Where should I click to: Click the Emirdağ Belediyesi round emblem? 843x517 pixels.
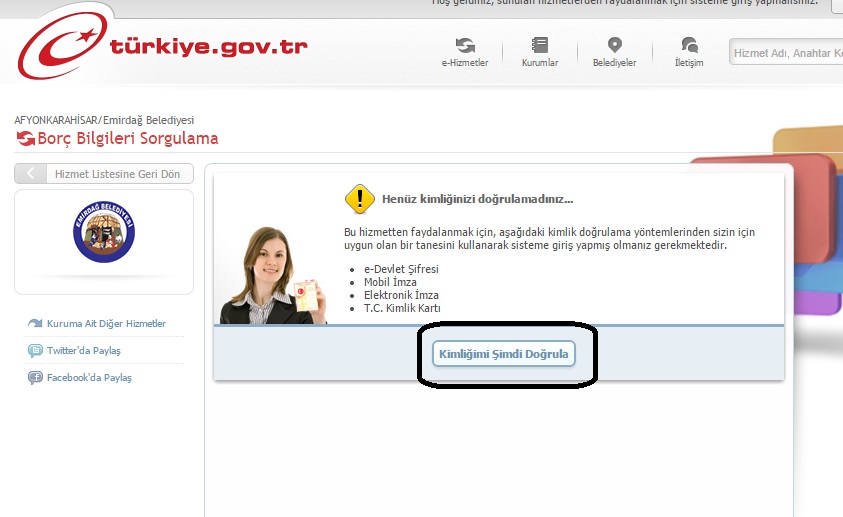click(104, 232)
